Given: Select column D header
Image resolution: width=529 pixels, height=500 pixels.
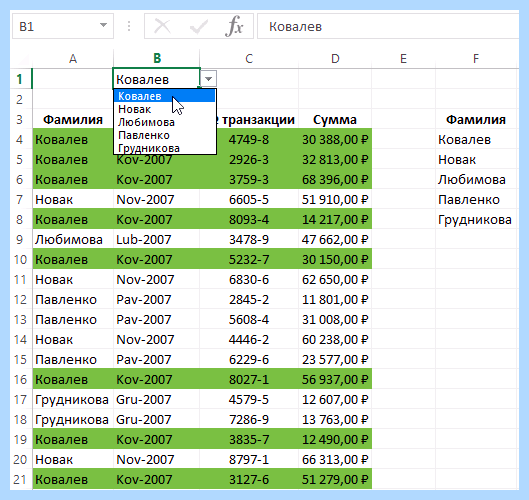Looking at the screenshot, I should 335,59.
